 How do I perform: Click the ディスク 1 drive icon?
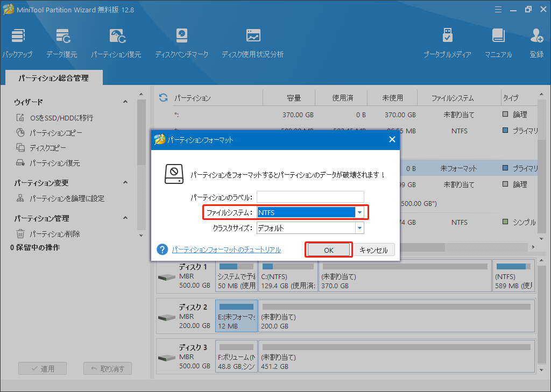(x=167, y=277)
